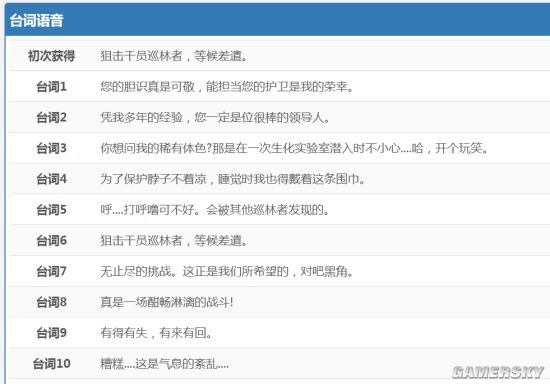Click the 台词8 label
Image resolution: width=550 pixels, height=384 pixels.
51,302
